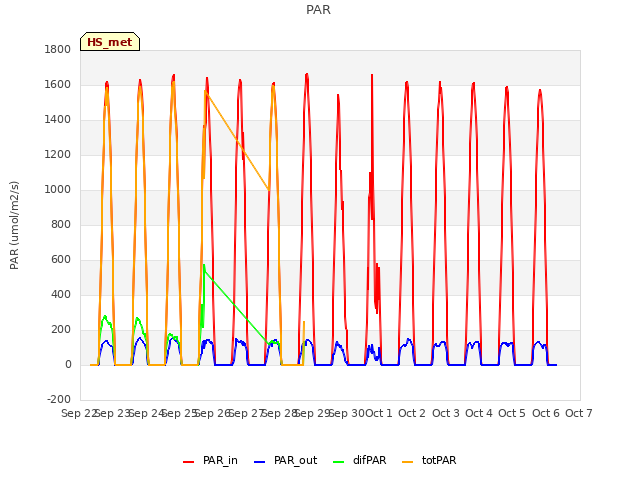Click the blue PAR_out legend swatch
This screenshot has width=640, height=480.
(259, 462)
